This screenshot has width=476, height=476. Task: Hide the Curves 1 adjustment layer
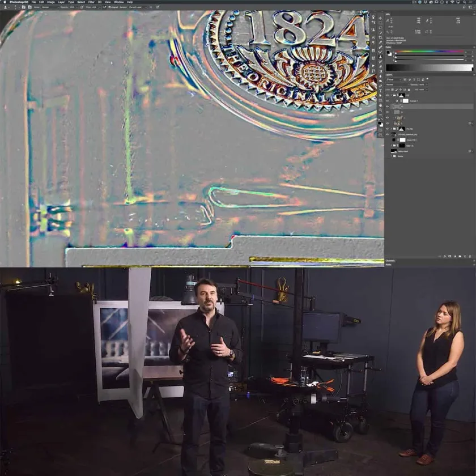[x=388, y=100]
